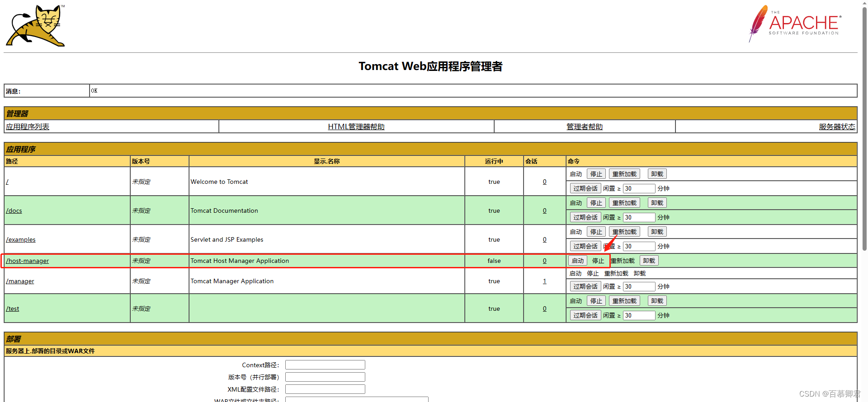
Task: Expire sessions for Welcome to Tomcat
Action: coord(585,188)
